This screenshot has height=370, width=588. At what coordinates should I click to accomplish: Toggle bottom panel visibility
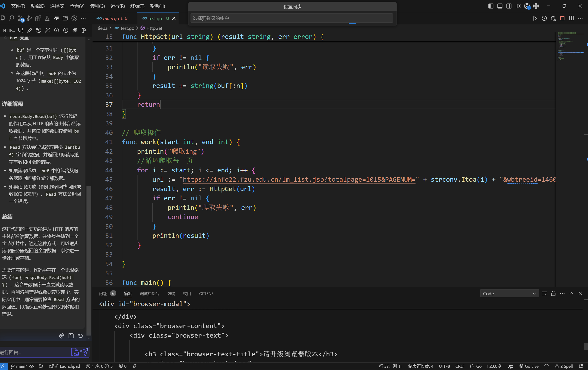500,6
